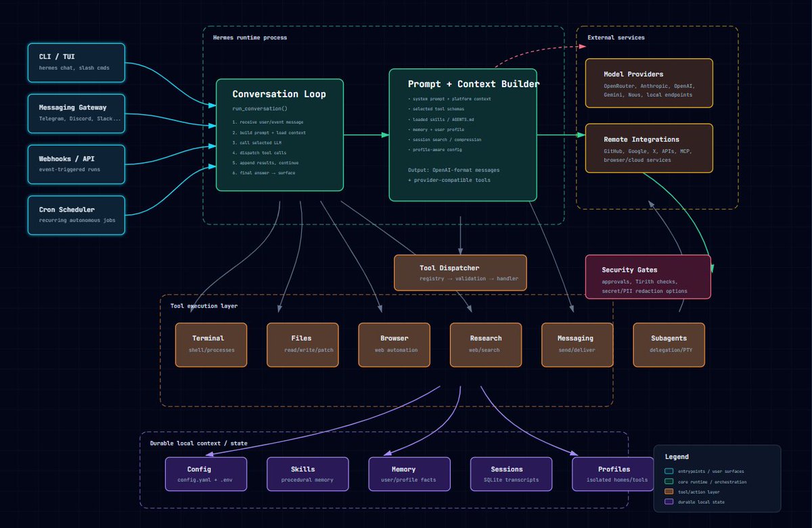Screen dimensions: 812x528
Task: Click the 'Hermes runtime process' group label
Action: click(x=250, y=37)
